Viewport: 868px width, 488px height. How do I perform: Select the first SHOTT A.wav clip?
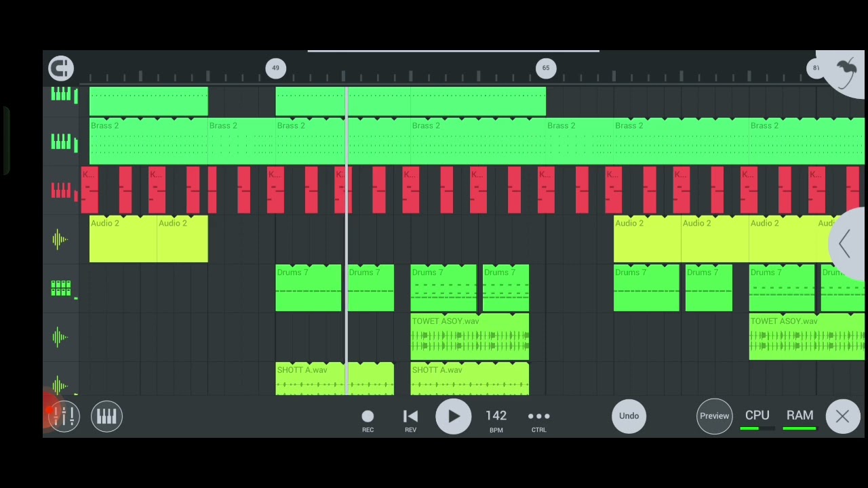334,379
